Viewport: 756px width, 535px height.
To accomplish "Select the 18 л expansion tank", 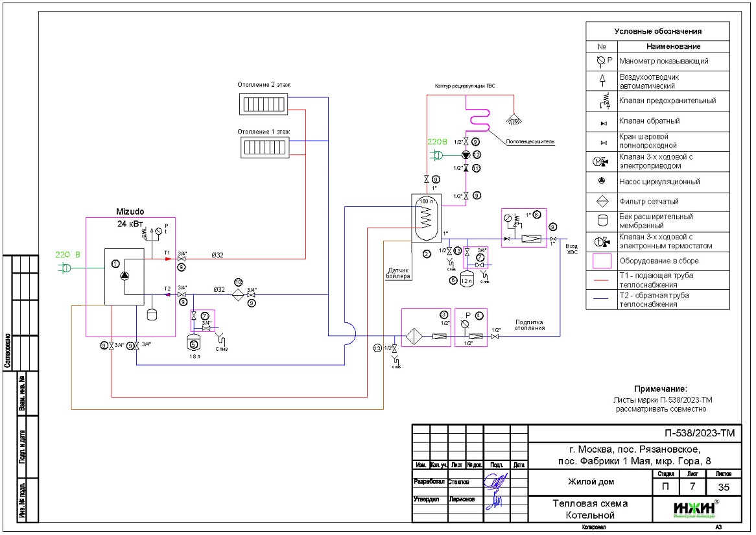I will 193,338.
